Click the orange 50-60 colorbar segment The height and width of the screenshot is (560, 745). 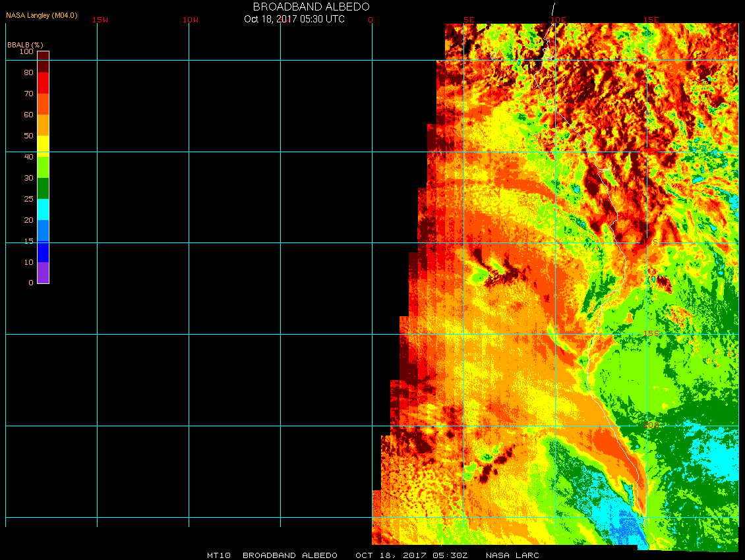point(44,125)
